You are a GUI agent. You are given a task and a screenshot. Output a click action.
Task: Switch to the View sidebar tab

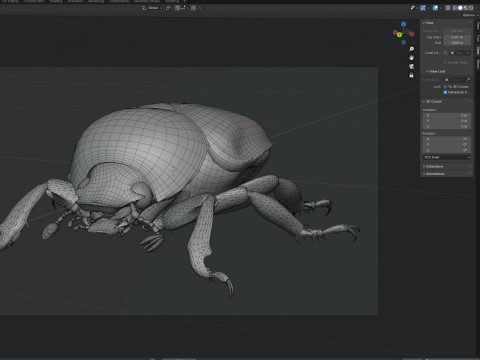pyautogui.click(x=478, y=51)
